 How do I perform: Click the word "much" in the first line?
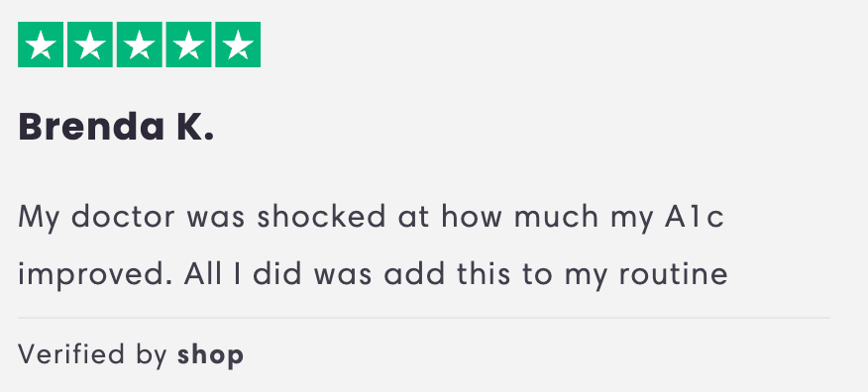(556, 216)
